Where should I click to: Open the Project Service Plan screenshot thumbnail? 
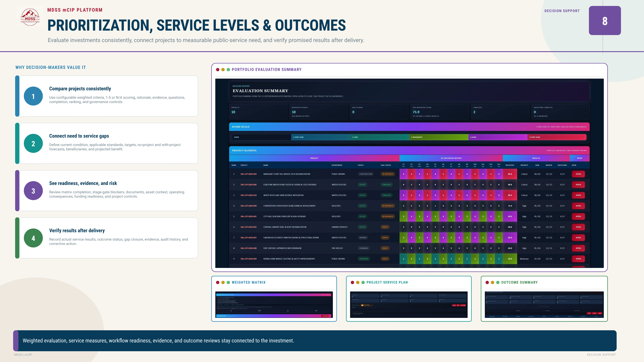tap(409, 305)
